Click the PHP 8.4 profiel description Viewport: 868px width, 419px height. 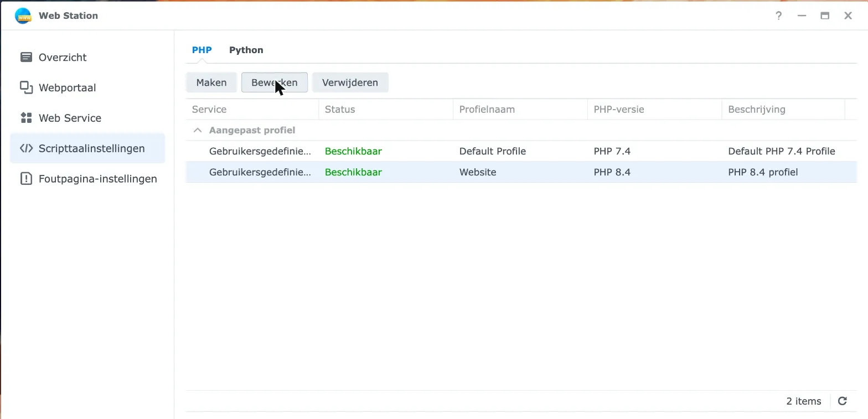pos(763,172)
